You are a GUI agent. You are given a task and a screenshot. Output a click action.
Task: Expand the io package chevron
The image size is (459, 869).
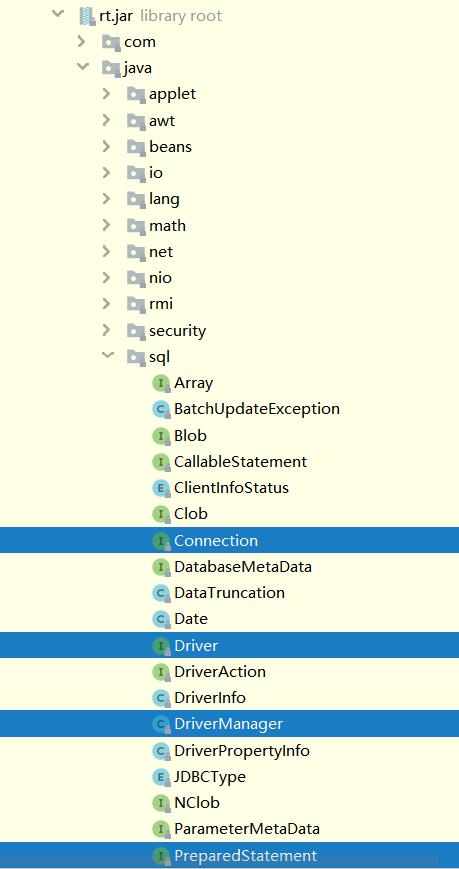[106, 172]
